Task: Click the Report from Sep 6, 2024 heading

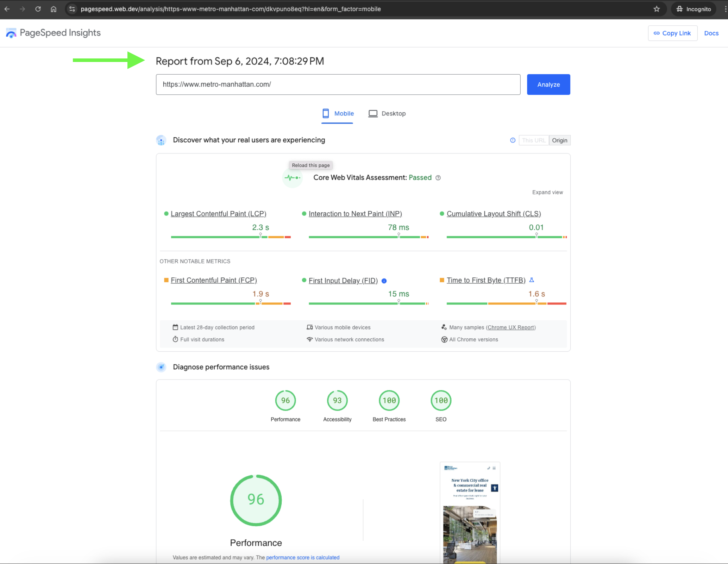Action: click(240, 61)
